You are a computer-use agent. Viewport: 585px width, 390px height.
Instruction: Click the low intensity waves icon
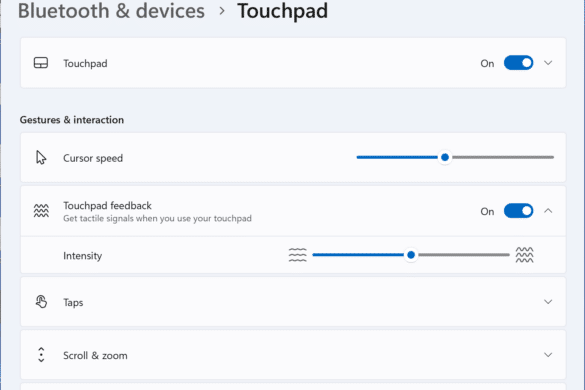(297, 255)
